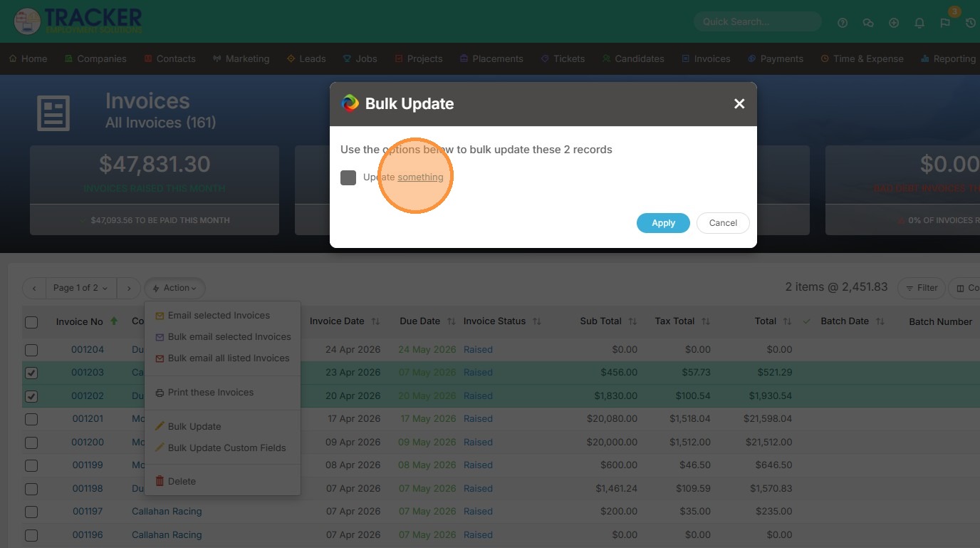The height and width of the screenshot is (548, 980).
Task: Open invoice 001204 link
Action: point(88,349)
